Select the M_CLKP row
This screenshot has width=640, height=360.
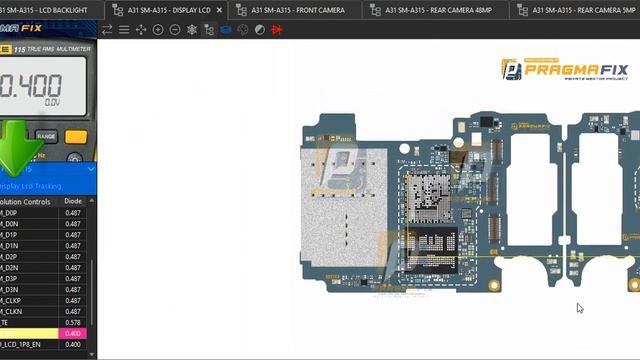[43, 300]
